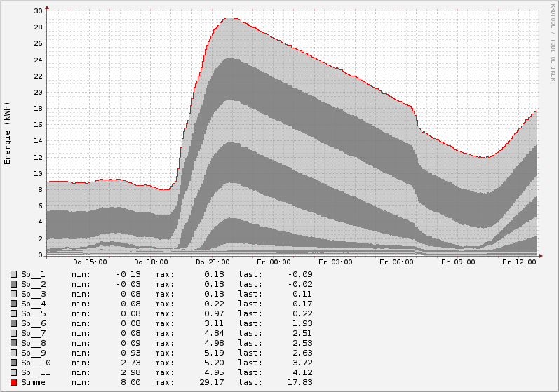
Task: Click the Sp__1 legend color box
Action: 13,274
